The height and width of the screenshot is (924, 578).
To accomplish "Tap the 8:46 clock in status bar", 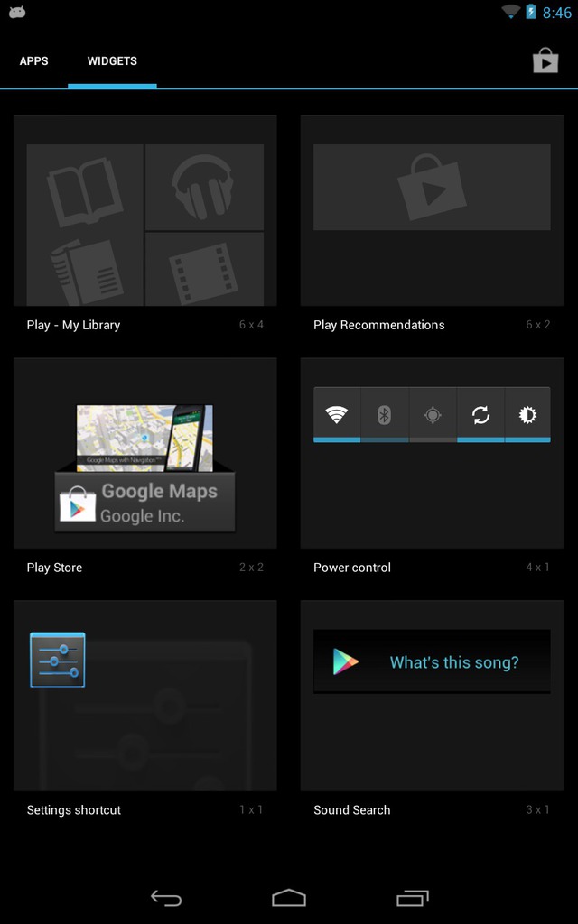I will 556,13.
